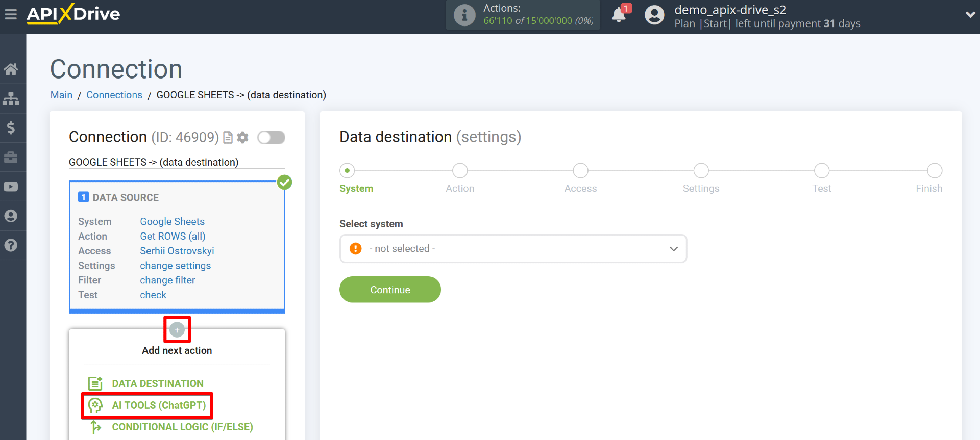Select the System step circle
The width and height of the screenshot is (980, 440).
click(x=347, y=170)
